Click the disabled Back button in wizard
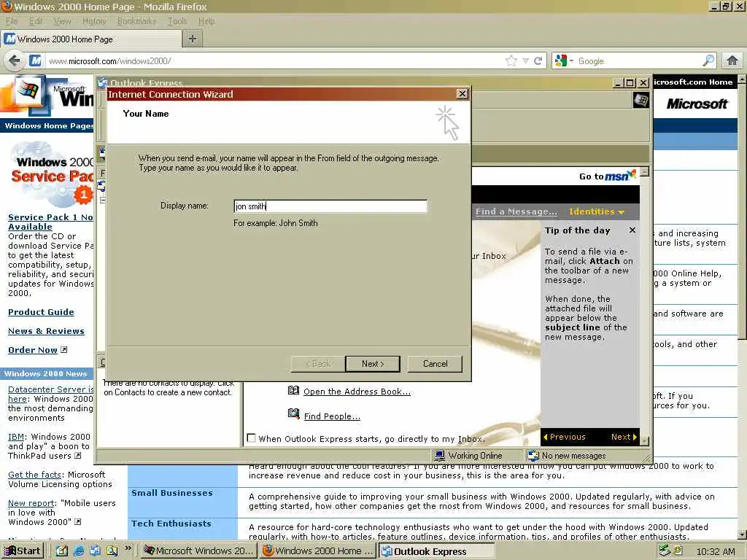 318,364
